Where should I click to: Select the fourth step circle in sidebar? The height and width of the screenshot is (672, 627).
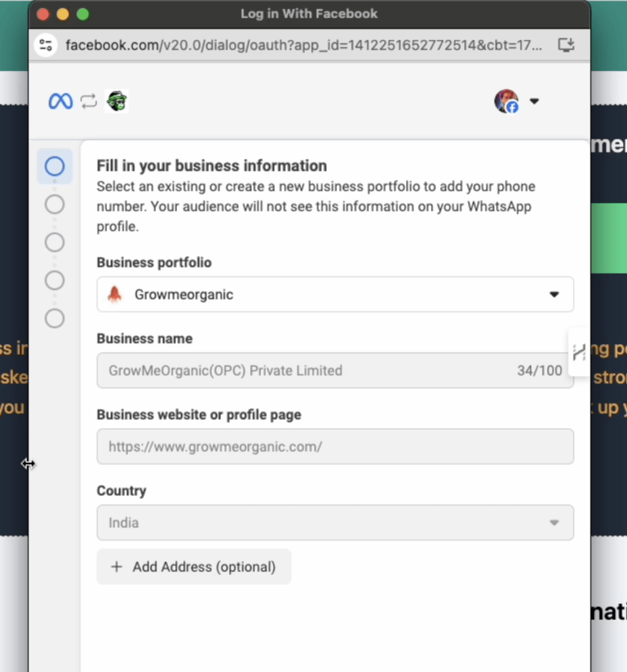[54, 281]
